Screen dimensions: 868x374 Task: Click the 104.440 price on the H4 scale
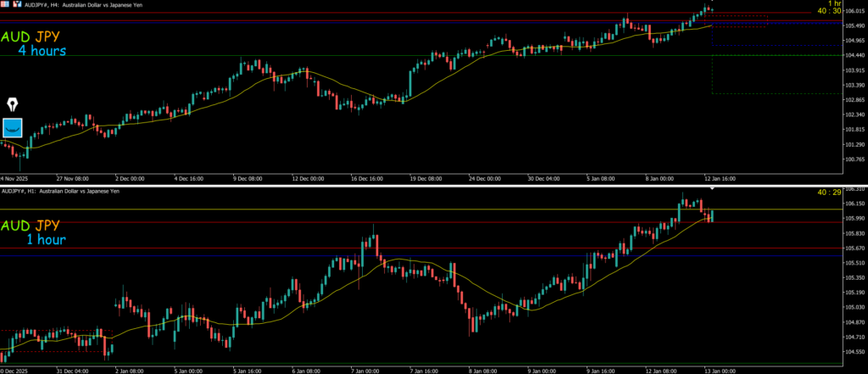click(x=850, y=55)
